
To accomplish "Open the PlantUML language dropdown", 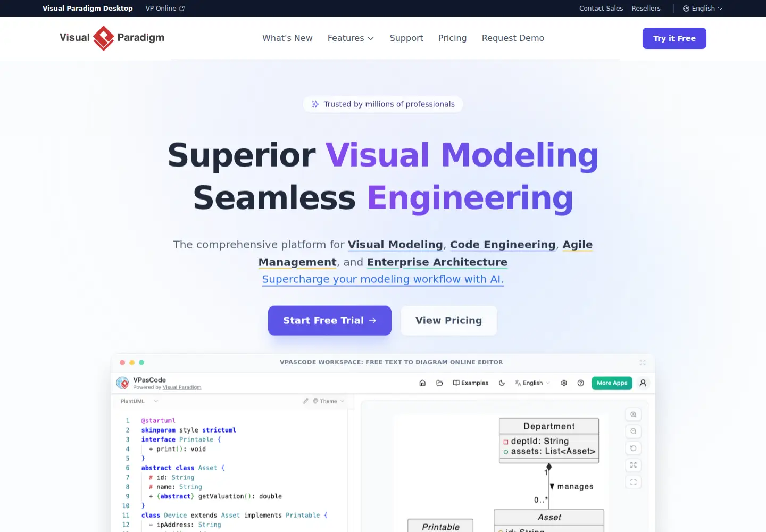I will click(x=139, y=401).
